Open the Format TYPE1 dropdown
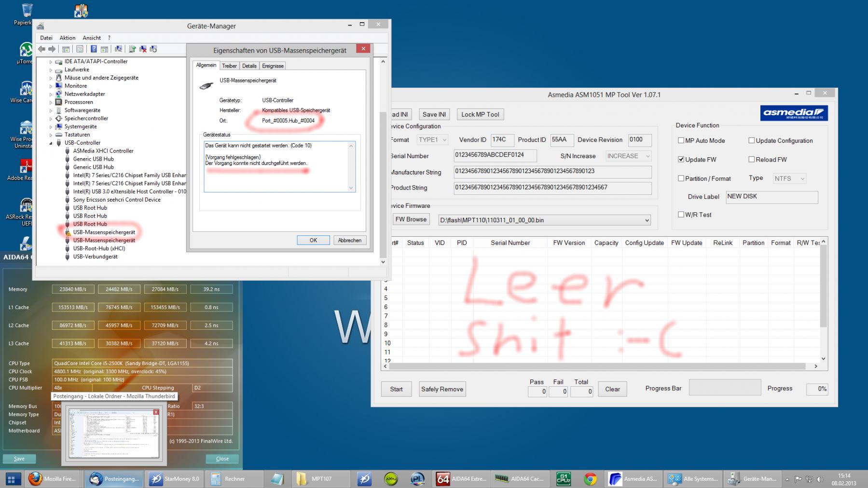The height and width of the screenshot is (488, 868). tap(433, 140)
